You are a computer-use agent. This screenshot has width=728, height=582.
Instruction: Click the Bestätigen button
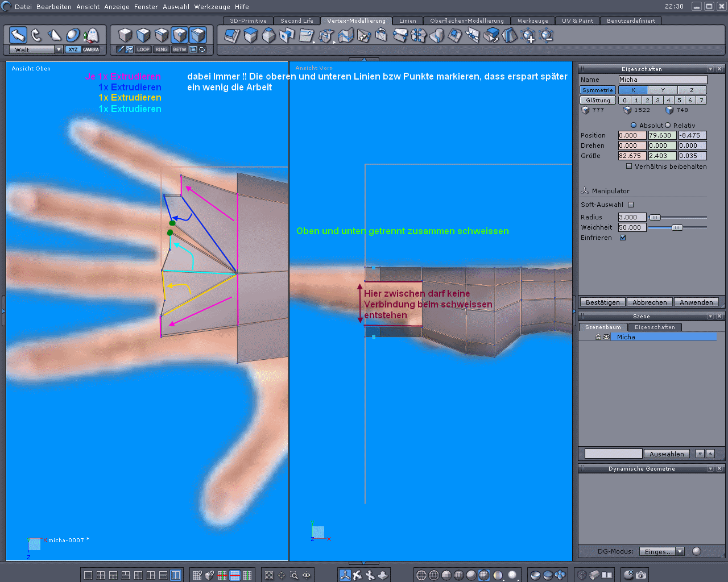[x=603, y=302]
